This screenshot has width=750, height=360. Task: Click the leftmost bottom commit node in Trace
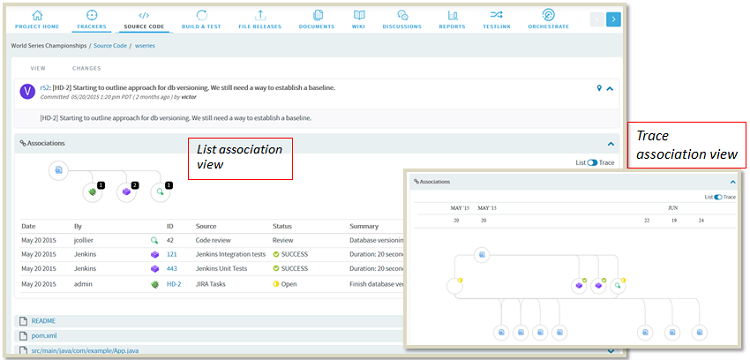coord(501,332)
